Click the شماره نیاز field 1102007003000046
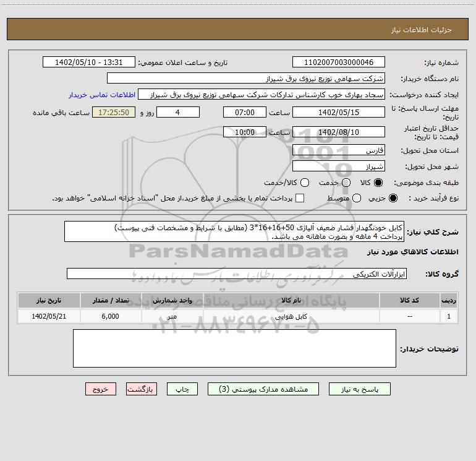 point(339,62)
